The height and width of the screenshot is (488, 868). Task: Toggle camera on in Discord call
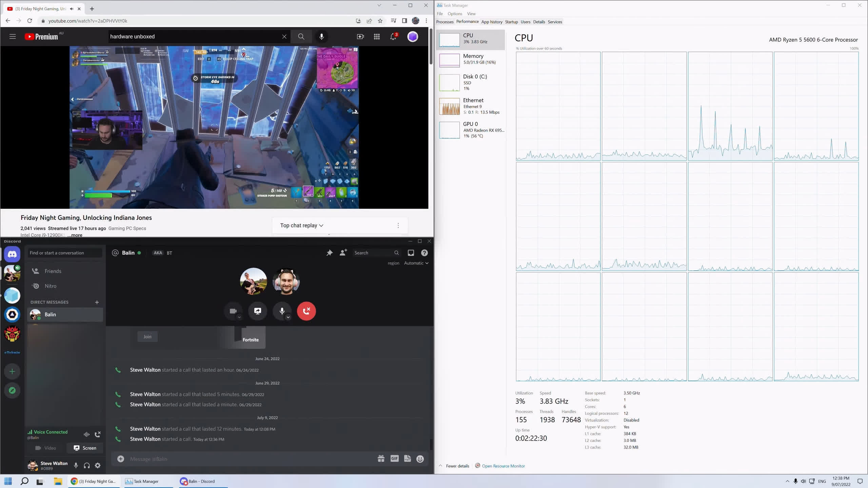click(233, 311)
